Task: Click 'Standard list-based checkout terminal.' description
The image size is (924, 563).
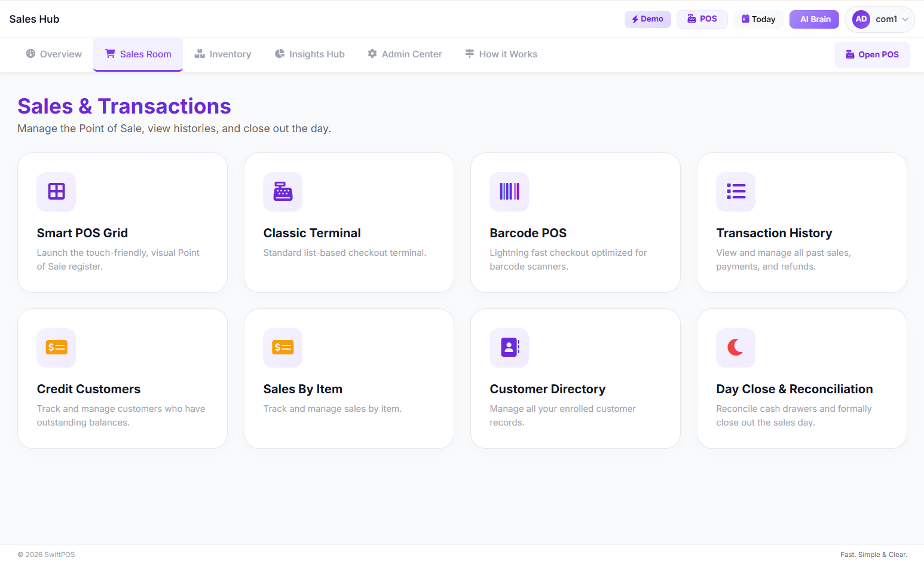Action: pos(345,253)
